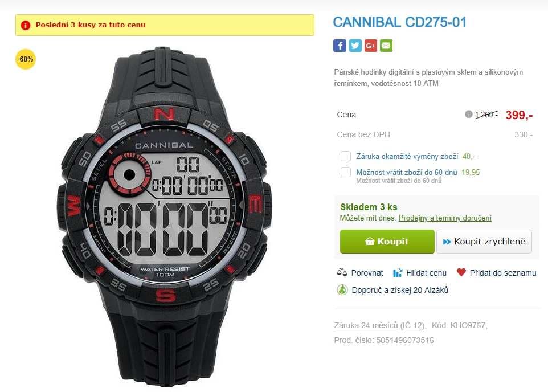
Task: Click the green Alzáků referral icon
Action: 342,289
